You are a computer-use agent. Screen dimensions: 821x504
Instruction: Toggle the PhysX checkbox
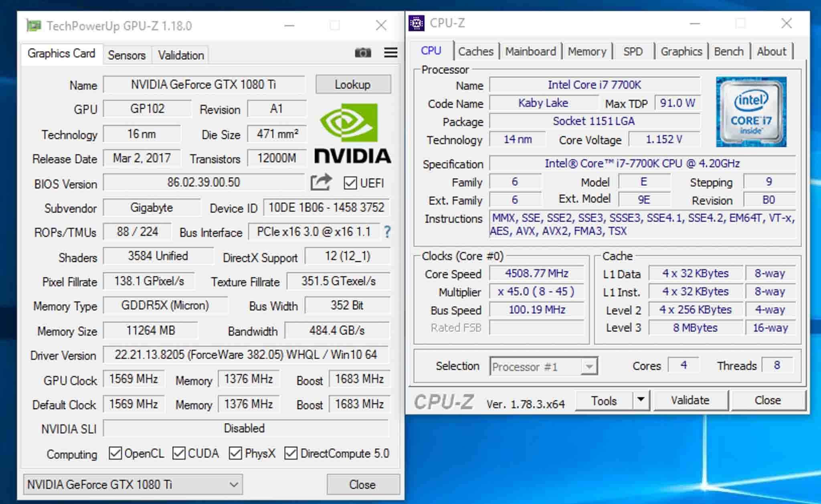coord(235,453)
